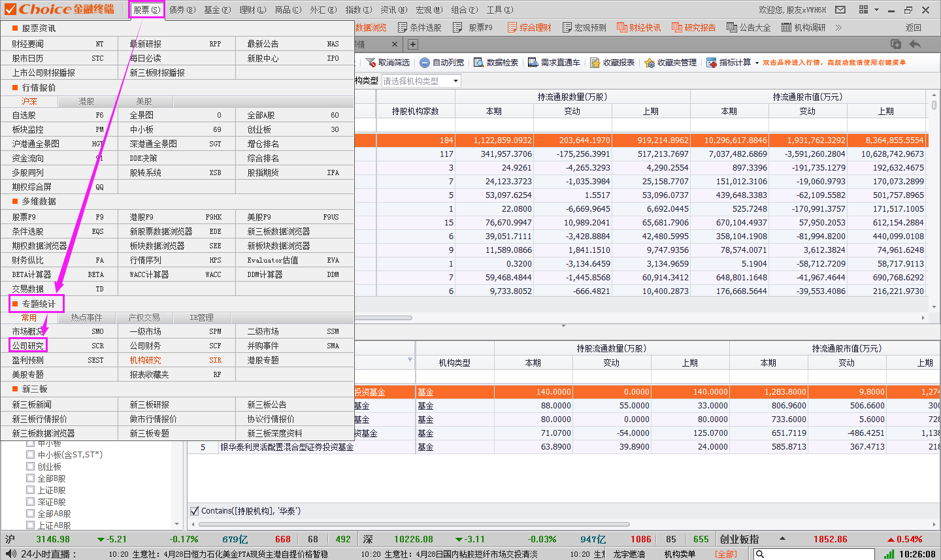Click the speaker icon beside 24小时直播

(10, 553)
